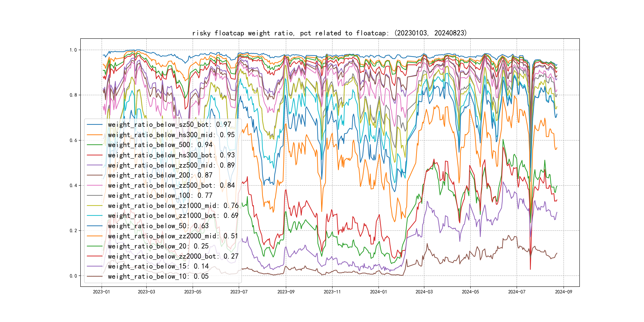Click legend entry weight_ratio_below_sz50_bot
The width and height of the screenshot is (644, 322).
169,124
